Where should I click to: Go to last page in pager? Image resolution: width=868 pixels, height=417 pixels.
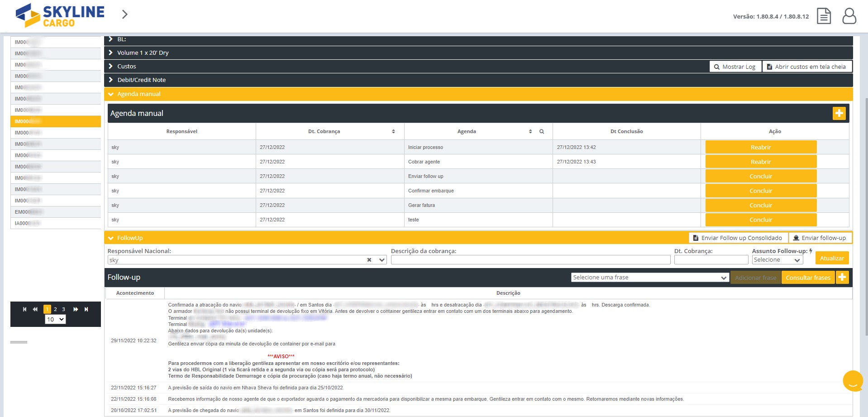[x=86, y=309]
